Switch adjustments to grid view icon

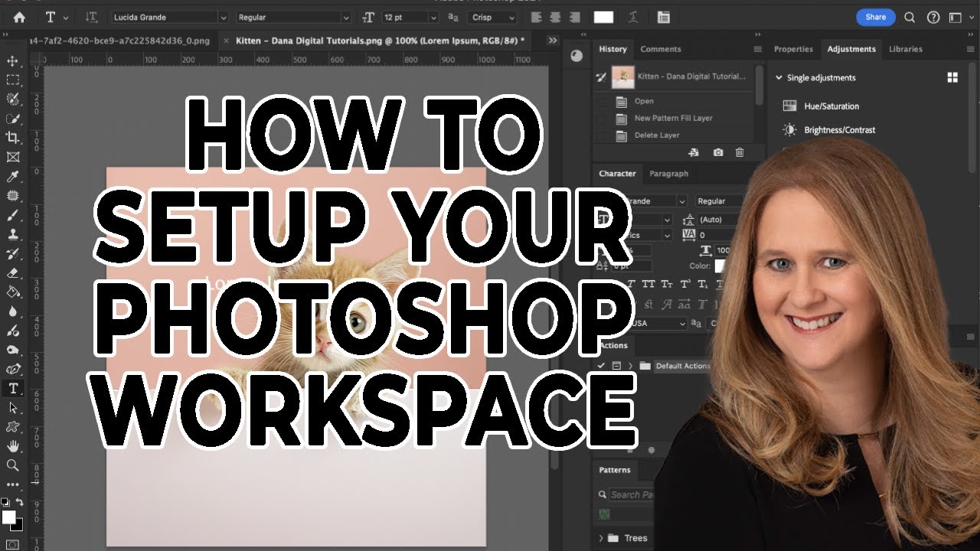pyautogui.click(x=952, y=77)
